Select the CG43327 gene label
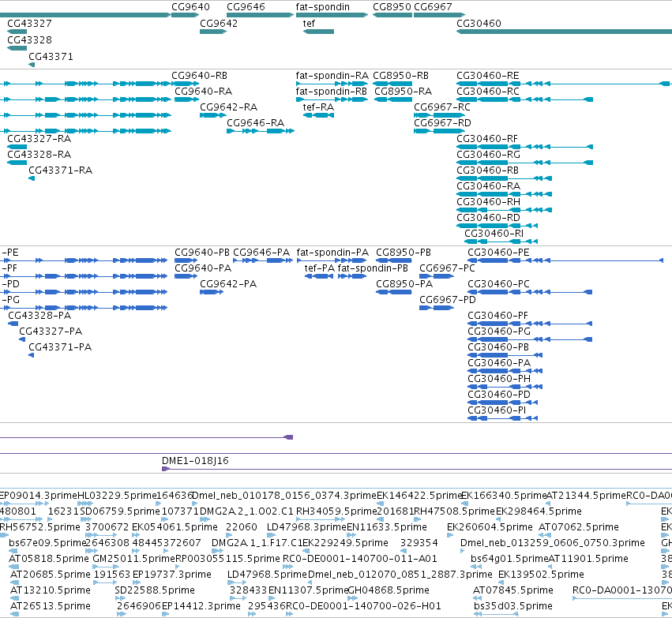 click(29, 23)
